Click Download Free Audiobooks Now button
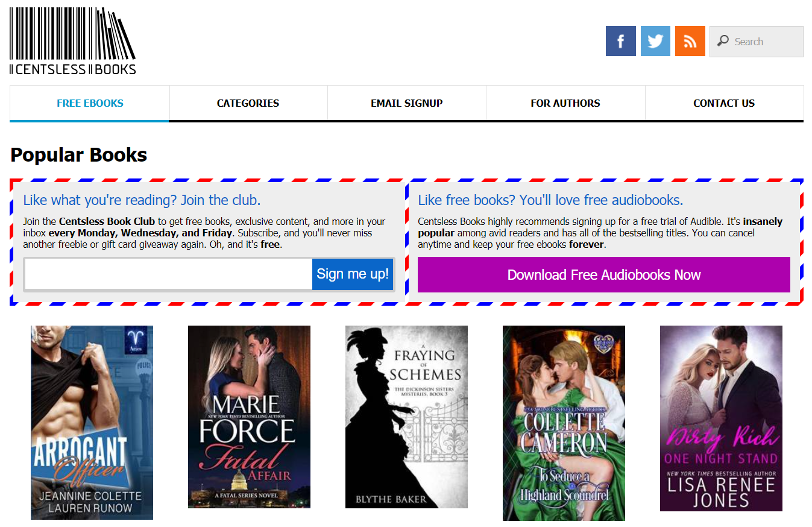This screenshot has width=812, height=527. [604, 275]
